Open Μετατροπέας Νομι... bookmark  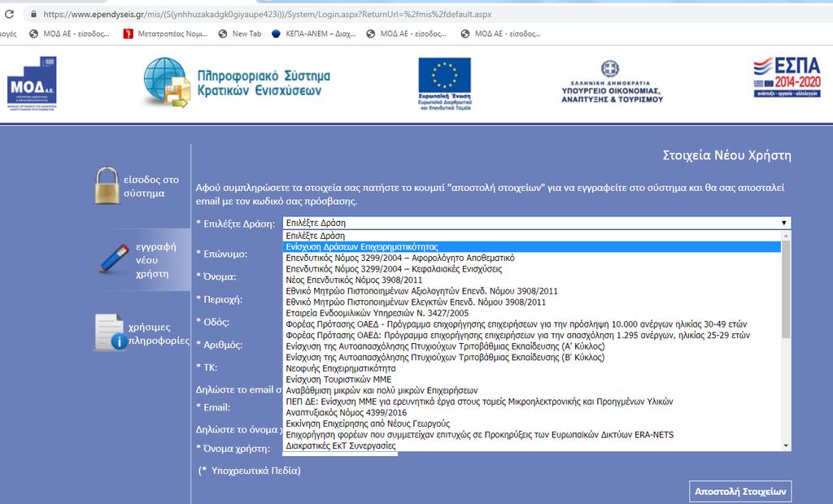point(165,33)
